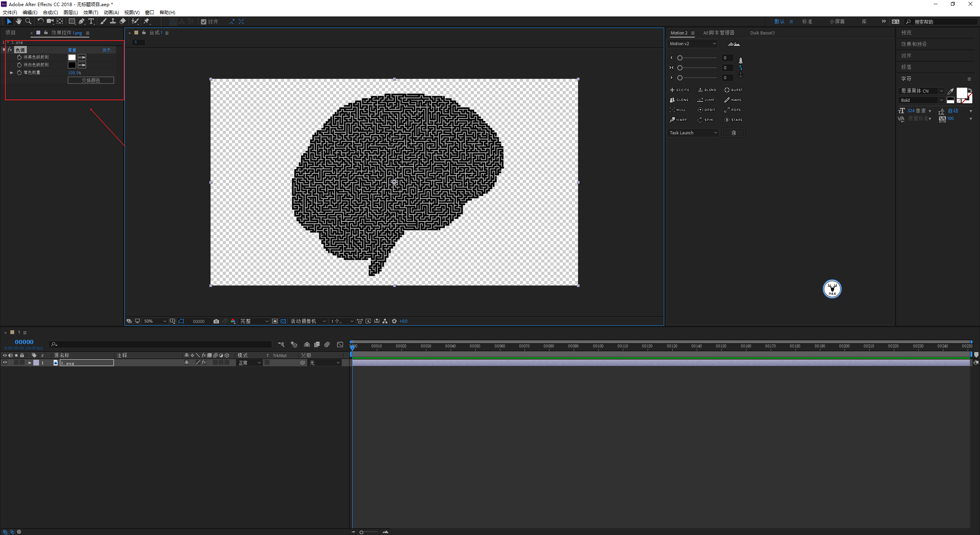
Task: Select the Brush tool
Action: 103,21
